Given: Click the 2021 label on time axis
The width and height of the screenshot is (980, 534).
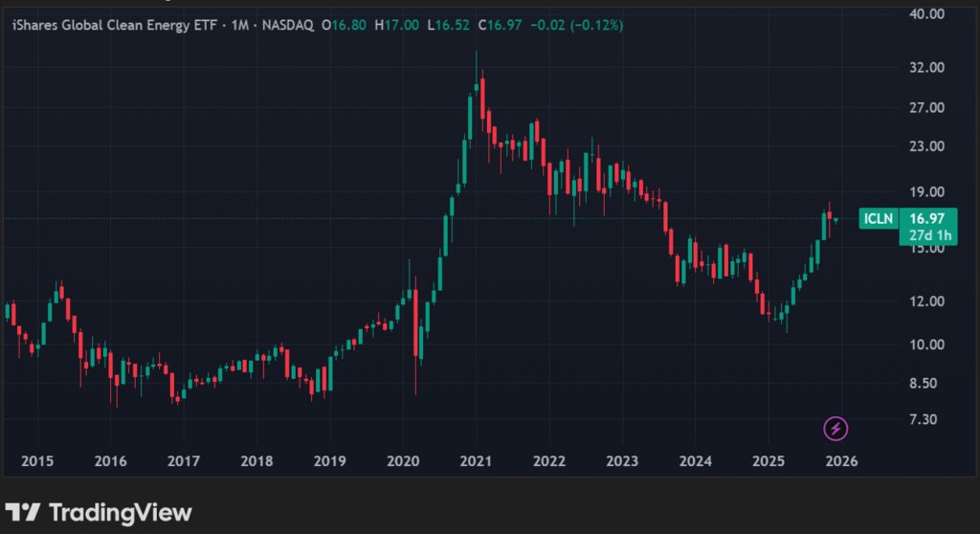Looking at the screenshot, I should (476, 461).
